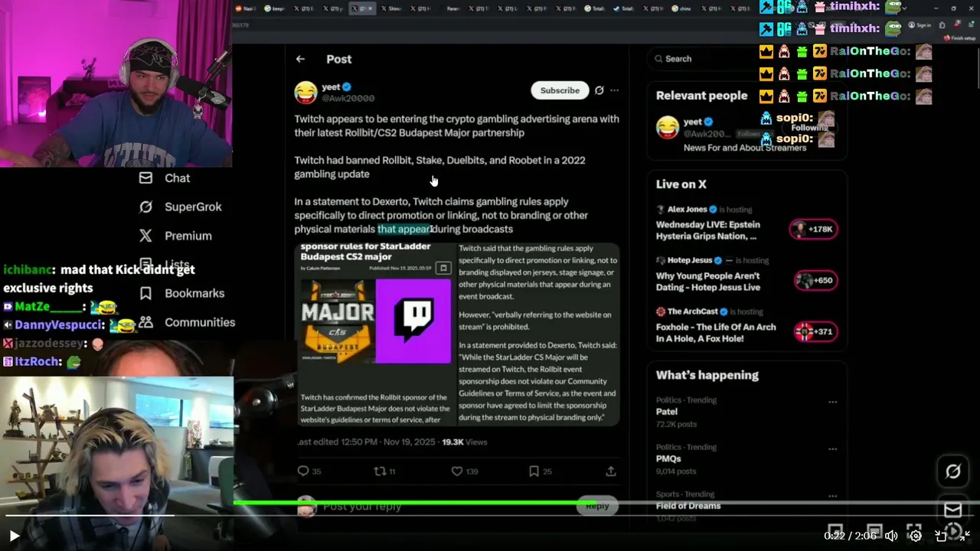The width and height of the screenshot is (980, 551).
Task: Pop out the video to the mini player
Action: [941, 536]
